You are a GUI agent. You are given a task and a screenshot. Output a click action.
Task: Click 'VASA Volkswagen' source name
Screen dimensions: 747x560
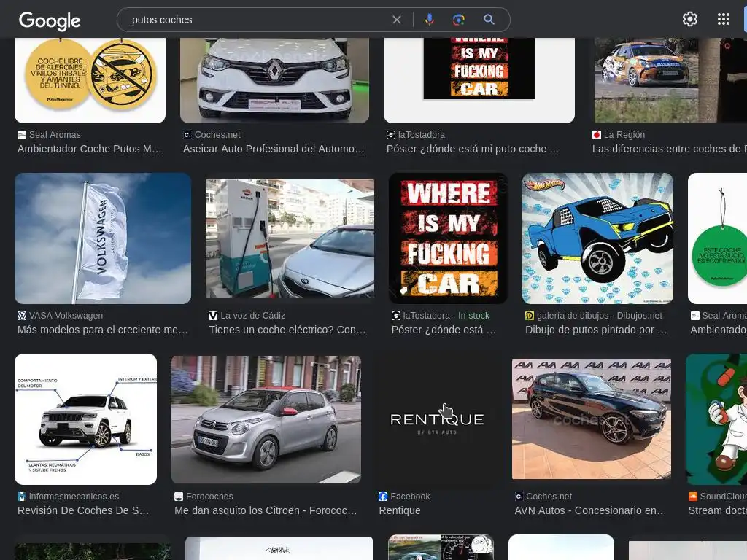point(66,316)
